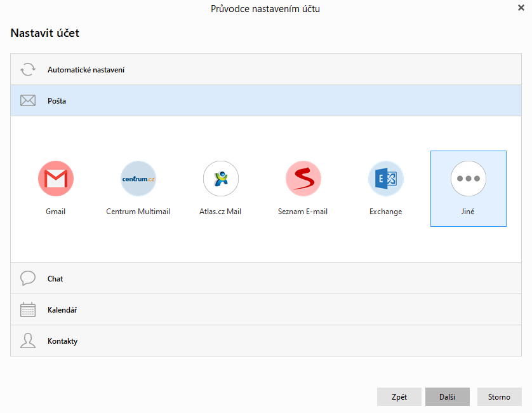
Task: Choose the Exchange account icon
Action: tap(385, 179)
